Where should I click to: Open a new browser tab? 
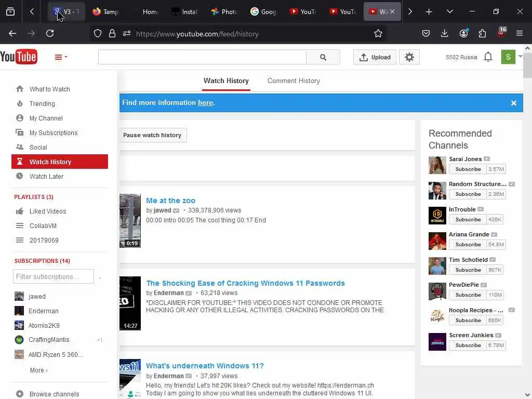click(429, 12)
